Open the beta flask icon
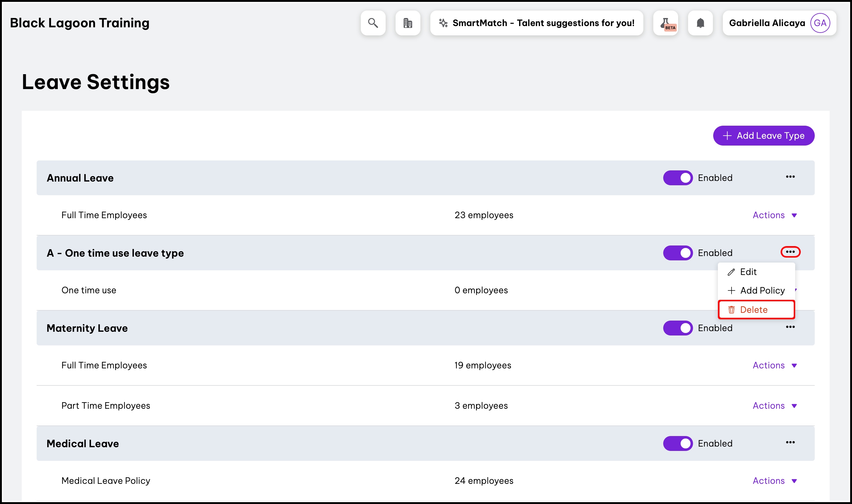The height and width of the screenshot is (504, 852). [665, 23]
